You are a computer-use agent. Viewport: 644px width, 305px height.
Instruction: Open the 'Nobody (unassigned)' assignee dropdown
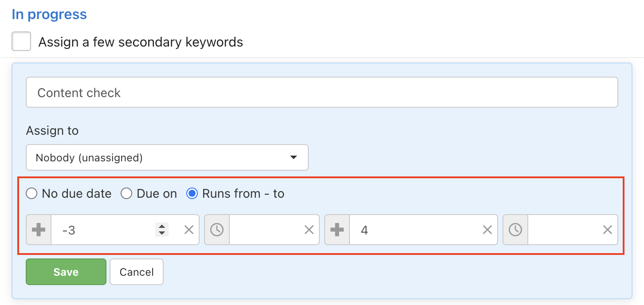coord(167,157)
